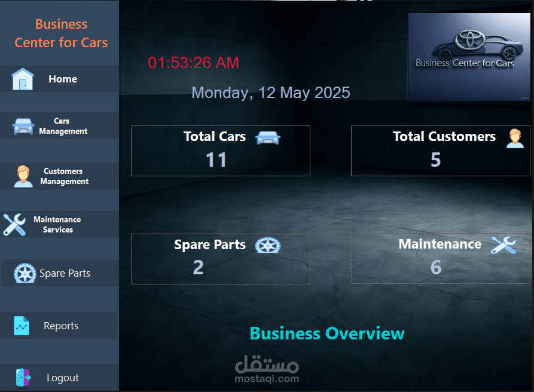Click the car icon in Total Cars card
534x392 pixels.
tap(268, 138)
